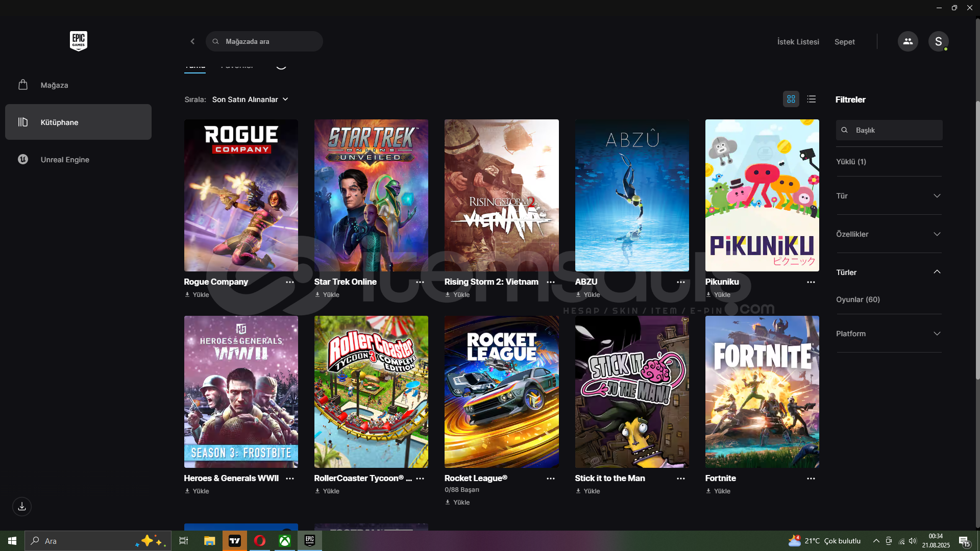The height and width of the screenshot is (551, 980).
Task: Expand the Özellikler filter section
Action: point(889,234)
